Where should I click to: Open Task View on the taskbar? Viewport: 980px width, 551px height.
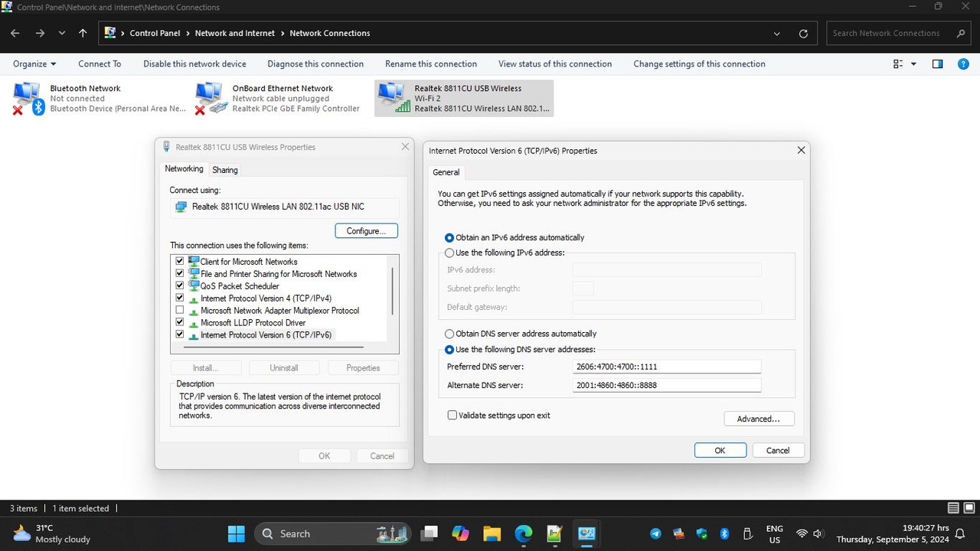pos(430,533)
